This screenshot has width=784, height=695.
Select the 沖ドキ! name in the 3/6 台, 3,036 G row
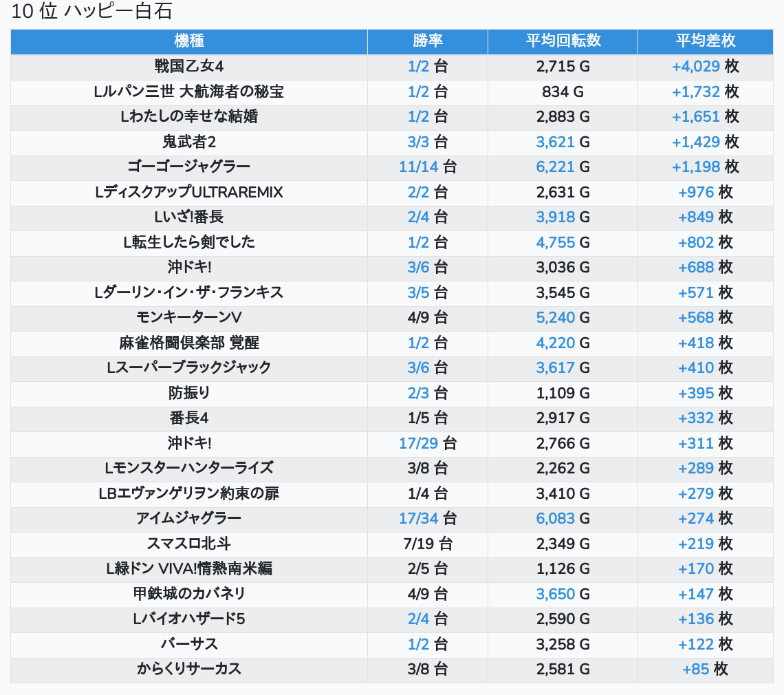click(189, 267)
